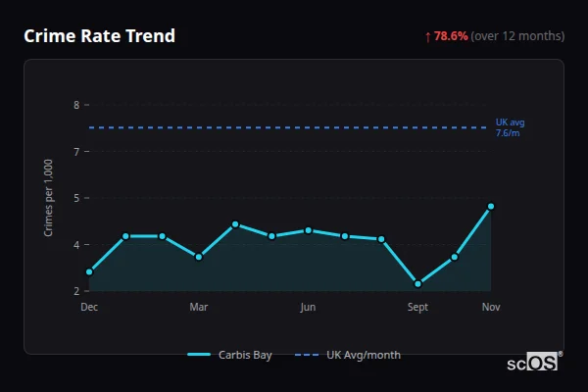Click the '(over 12 months)' text

[x=517, y=36]
